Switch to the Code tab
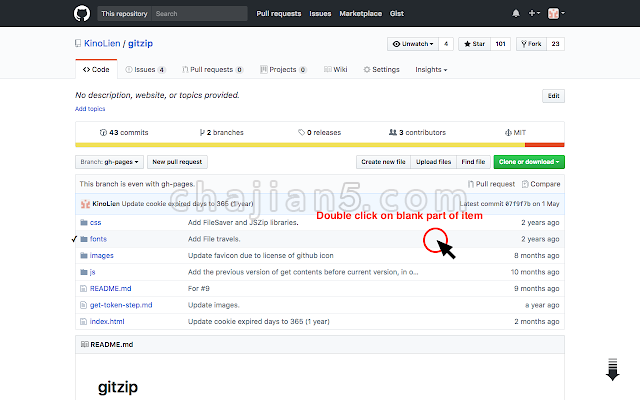 point(96,69)
